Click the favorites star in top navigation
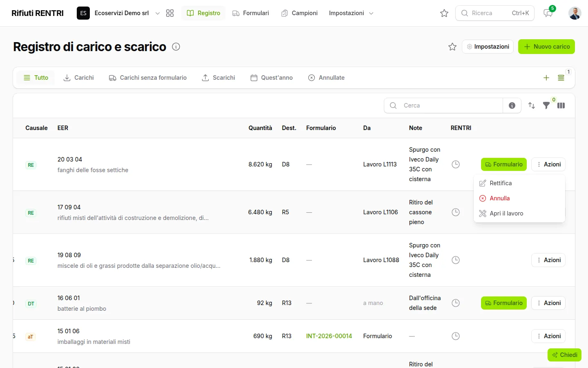588x368 pixels. pyautogui.click(x=444, y=13)
